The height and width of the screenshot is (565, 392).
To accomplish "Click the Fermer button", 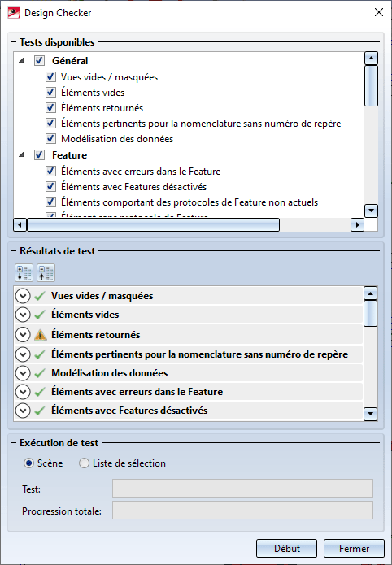I will (x=354, y=549).
